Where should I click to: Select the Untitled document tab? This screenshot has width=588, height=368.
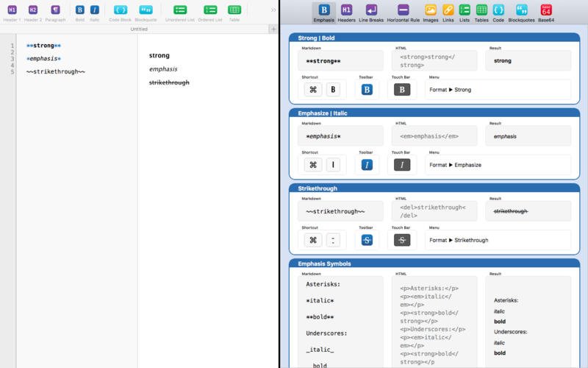[139, 29]
